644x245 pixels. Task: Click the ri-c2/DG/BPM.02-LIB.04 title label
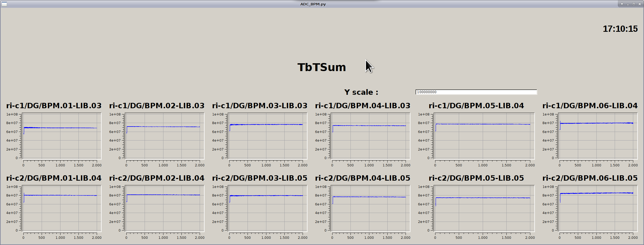pyautogui.click(x=157, y=178)
